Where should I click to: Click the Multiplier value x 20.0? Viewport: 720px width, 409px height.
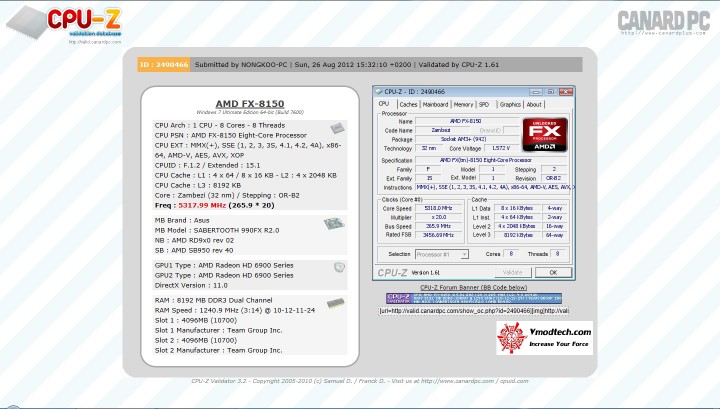pyautogui.click(x=438, y=217)
